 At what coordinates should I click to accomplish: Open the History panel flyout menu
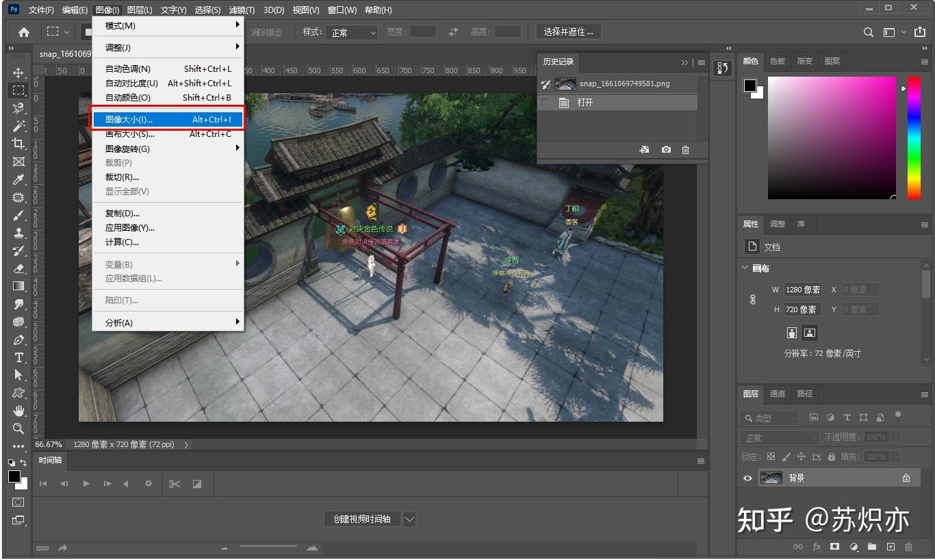(x=701, y=62)
